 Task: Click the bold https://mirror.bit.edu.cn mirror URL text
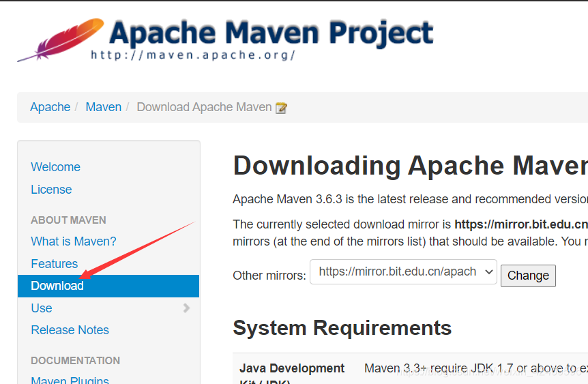tap(521, 224)
